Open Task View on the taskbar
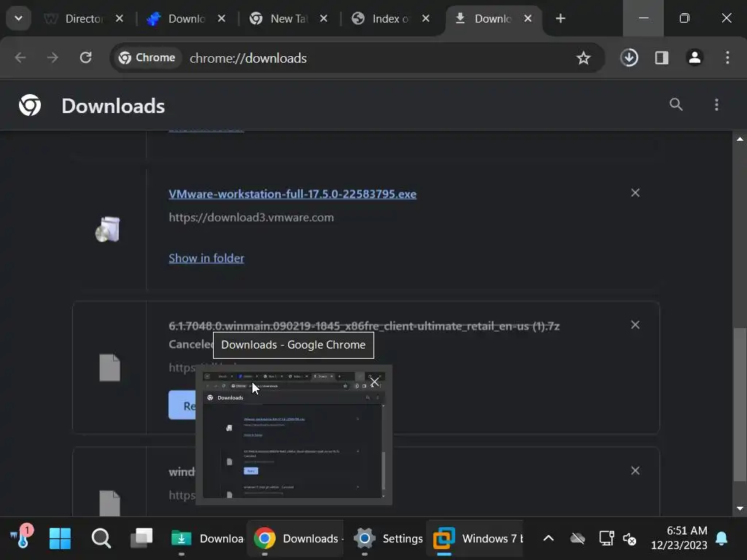The height and width of the screenshot is (560, 747). pyautogui.click(x=142, y=538)
